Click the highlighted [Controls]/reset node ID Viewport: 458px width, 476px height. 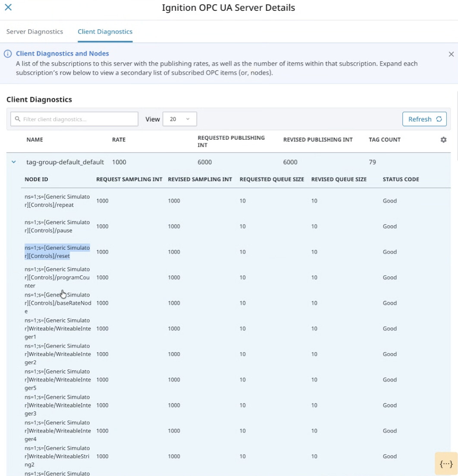pos(57,252)
